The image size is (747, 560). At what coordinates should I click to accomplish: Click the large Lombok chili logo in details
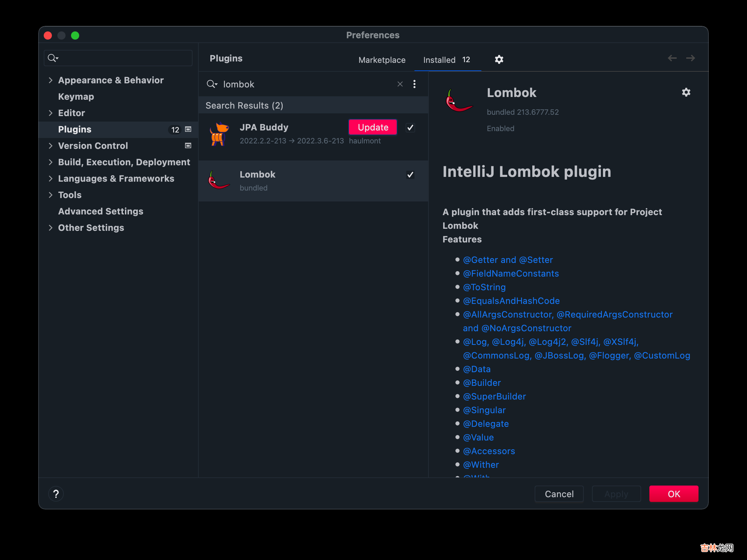(460, 100)
